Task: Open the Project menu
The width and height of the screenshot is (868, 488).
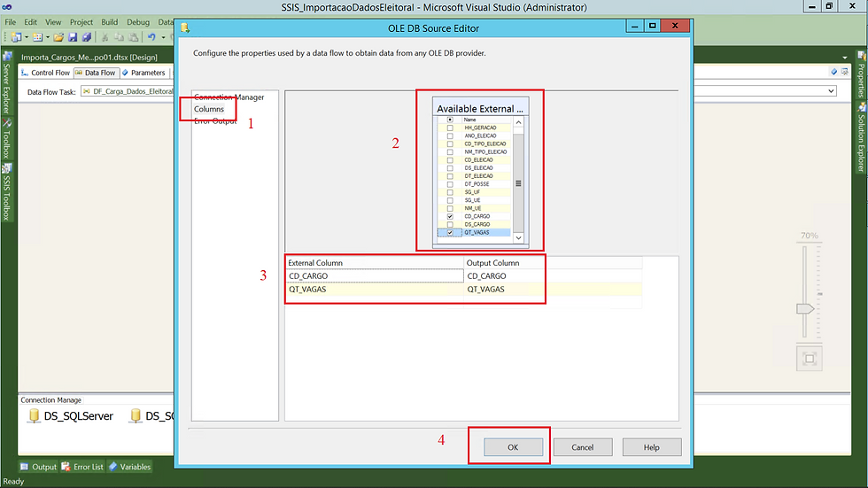Action: click(81, 22)
